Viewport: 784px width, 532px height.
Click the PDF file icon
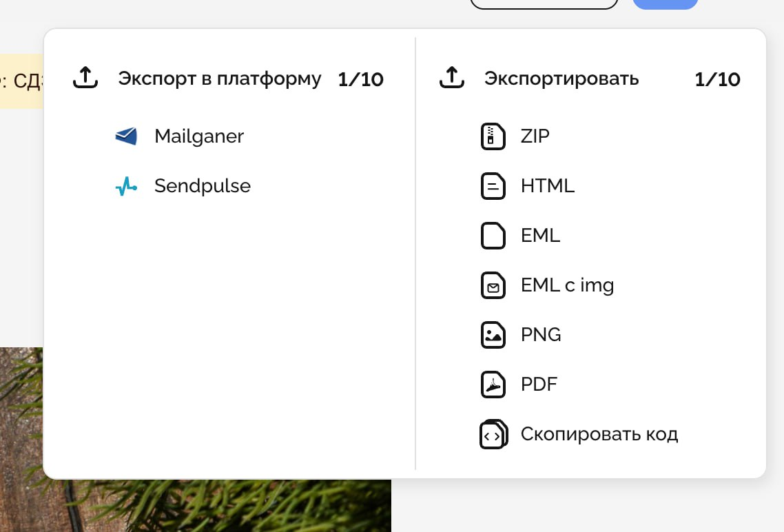tap(493, 385)
